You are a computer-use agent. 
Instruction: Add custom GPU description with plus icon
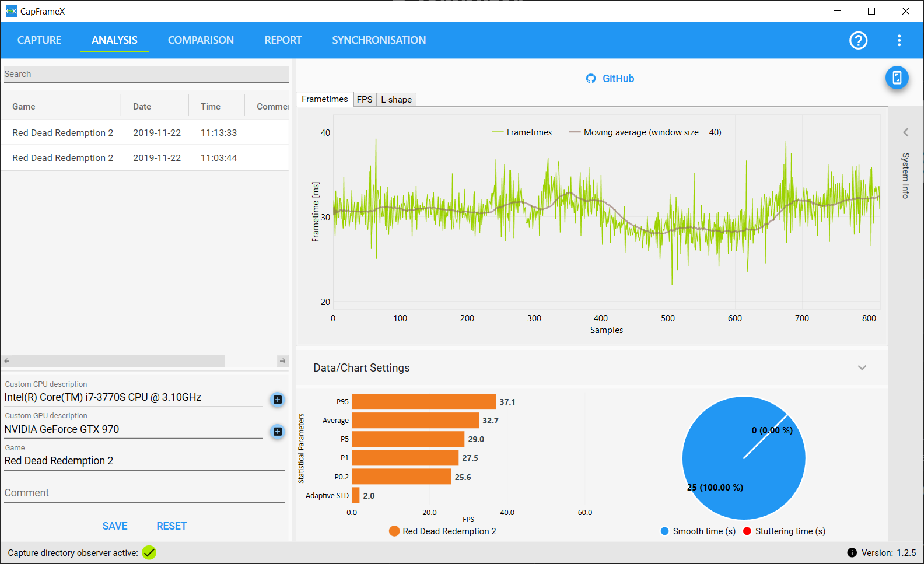pos(278,432)
